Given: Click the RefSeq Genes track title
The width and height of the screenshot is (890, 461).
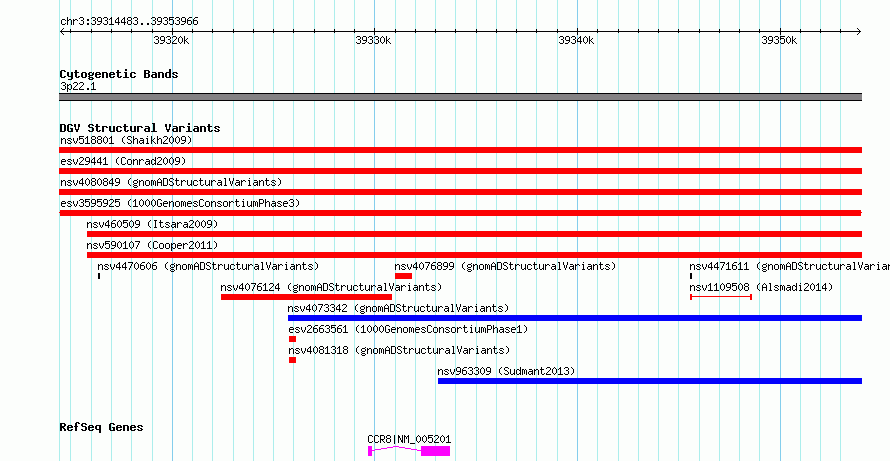Looking at the screenshot, I should (x=102, y=427).
